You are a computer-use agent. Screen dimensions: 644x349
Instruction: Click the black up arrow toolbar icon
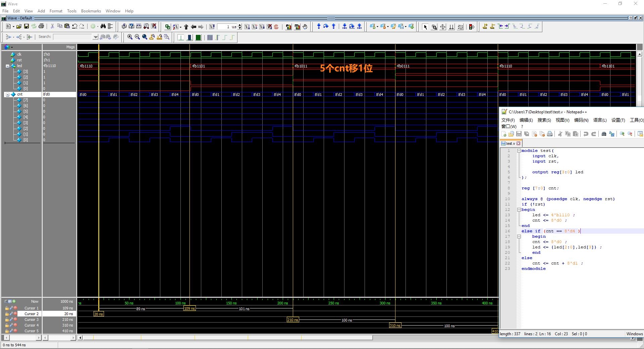pyautogui.click(x=186, y=27)
